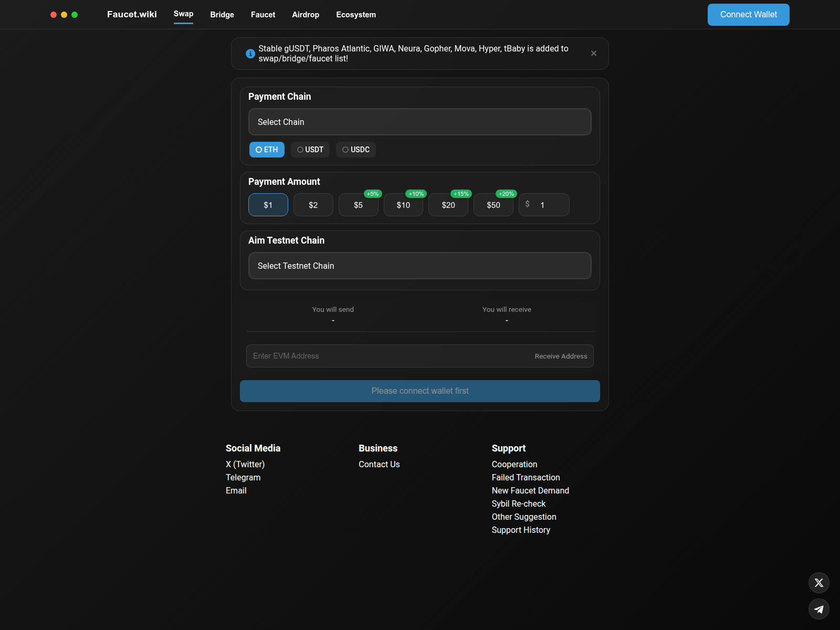Viewport: 840px width, 630px height.
Task: Open the Contact Us link
Action: 379,465
